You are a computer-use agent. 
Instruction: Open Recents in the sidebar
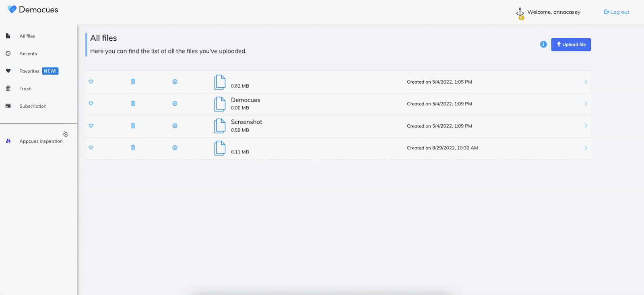click(28, 54)
